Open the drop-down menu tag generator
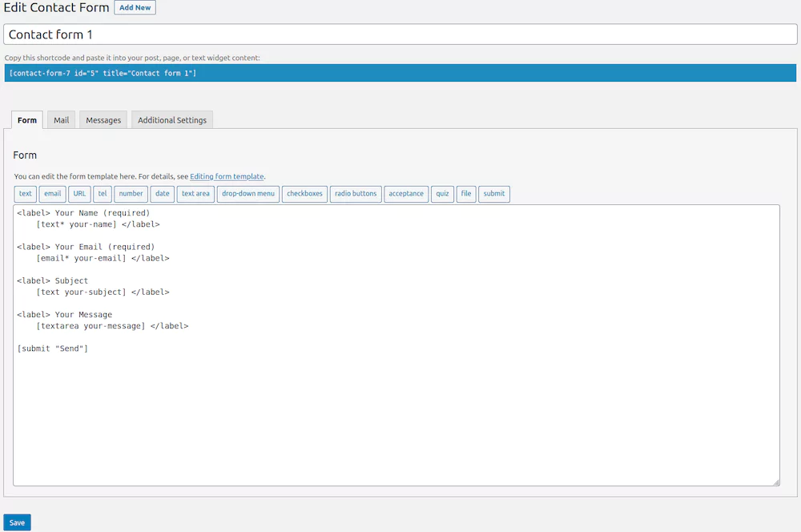Screen dimensions: 801x532 click(x=248, y=194)
